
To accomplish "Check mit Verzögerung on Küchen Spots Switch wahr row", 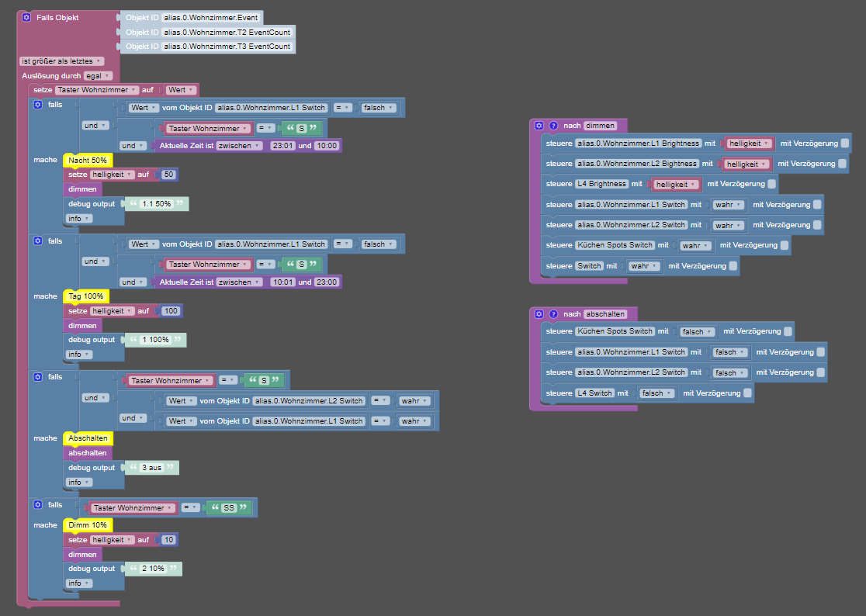I will [785, 245].
